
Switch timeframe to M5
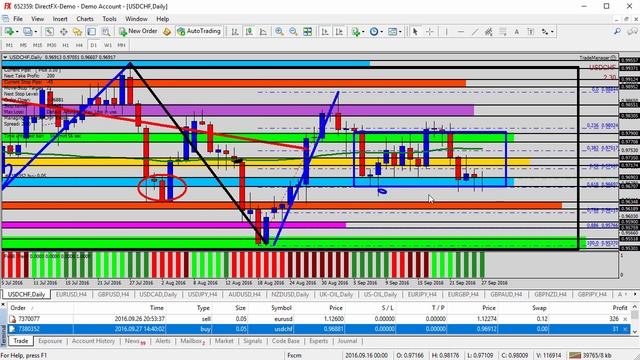coord(23,45)
